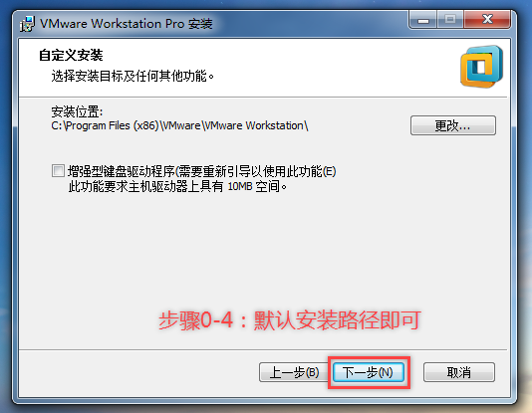Open the 更改... install location dialog
The height and width of the screenshot is (413, 532).
[453, 125]
